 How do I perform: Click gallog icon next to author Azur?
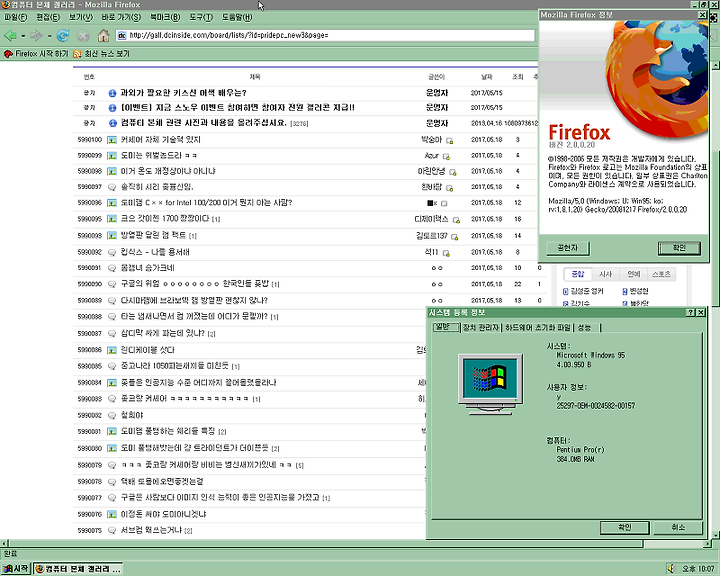(x=446, y=157)
